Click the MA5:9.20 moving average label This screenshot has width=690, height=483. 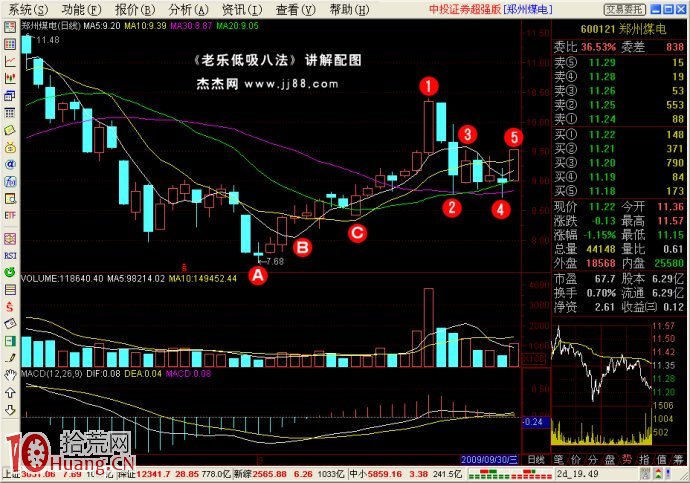click(102, 26)
